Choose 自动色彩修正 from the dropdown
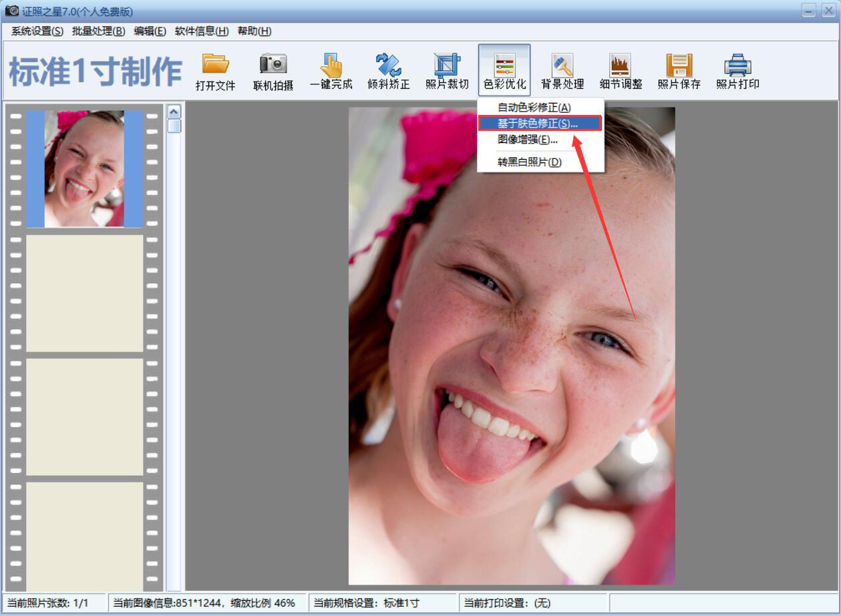Screen dimensions: 841x616 534,108
